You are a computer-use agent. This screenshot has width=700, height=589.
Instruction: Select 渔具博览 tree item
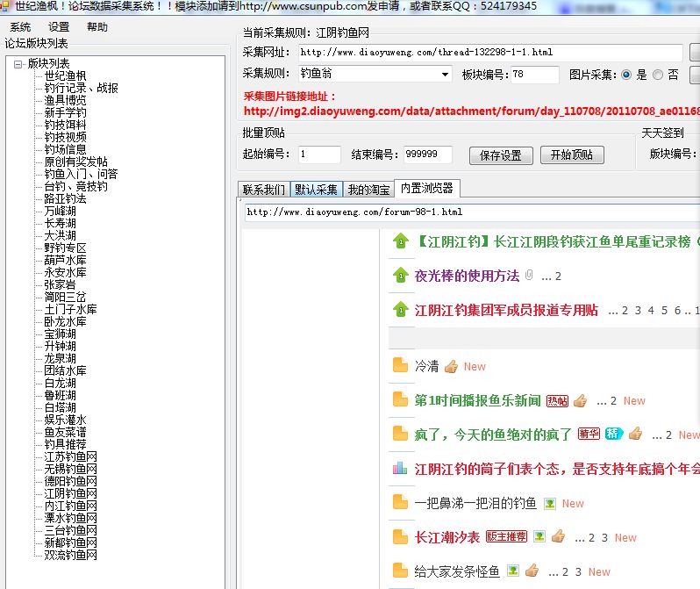[x=65, y=100]
